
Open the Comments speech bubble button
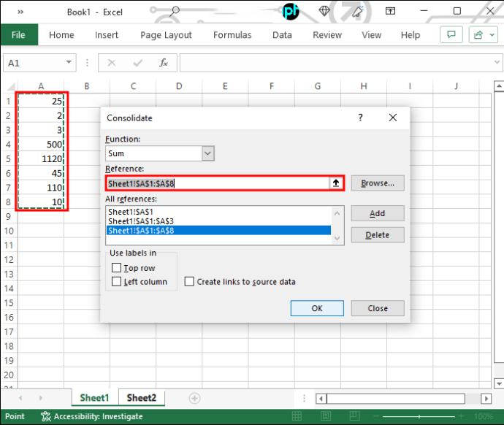451,35
